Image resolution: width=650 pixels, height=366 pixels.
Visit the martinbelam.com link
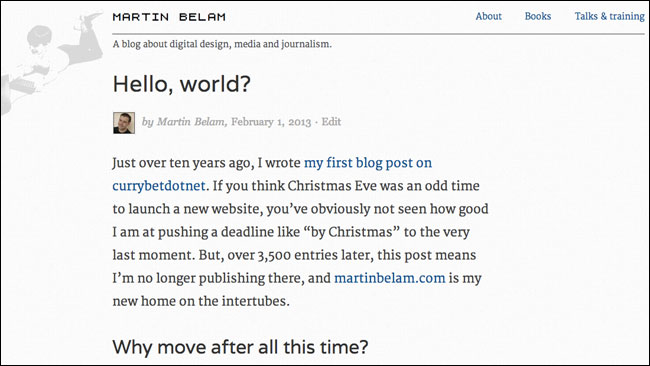(x=390, y=278)
